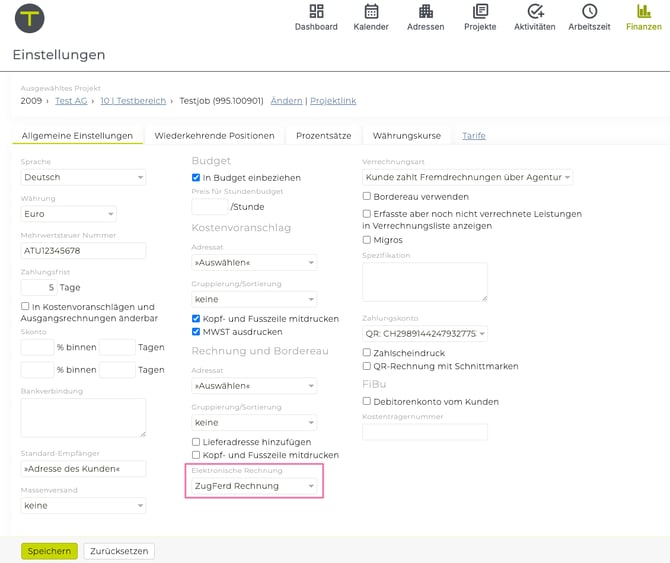This screenshot has height=563, width=670.
Task: Open the Dashboard icon in top navigation
Action: (316, 12)
